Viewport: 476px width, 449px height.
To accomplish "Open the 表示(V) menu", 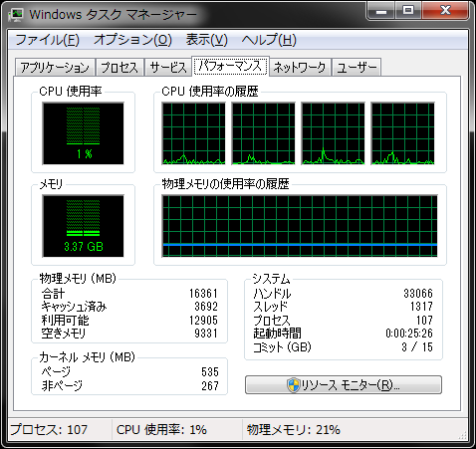I will [207, 40].
